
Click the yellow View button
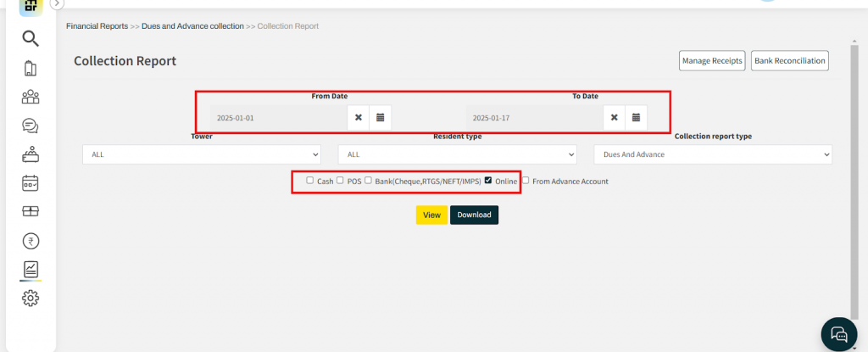[431, 215]
